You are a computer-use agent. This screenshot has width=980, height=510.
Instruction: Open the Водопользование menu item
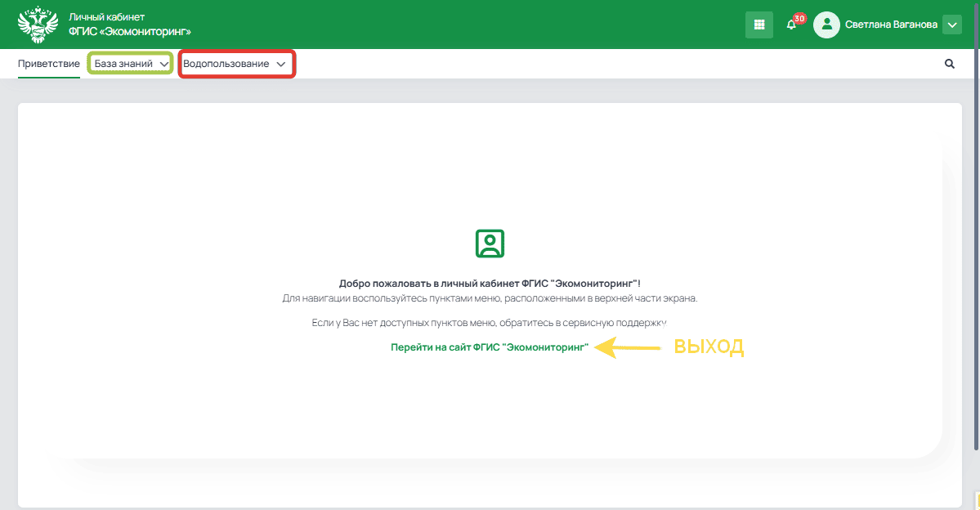point(226,64)
